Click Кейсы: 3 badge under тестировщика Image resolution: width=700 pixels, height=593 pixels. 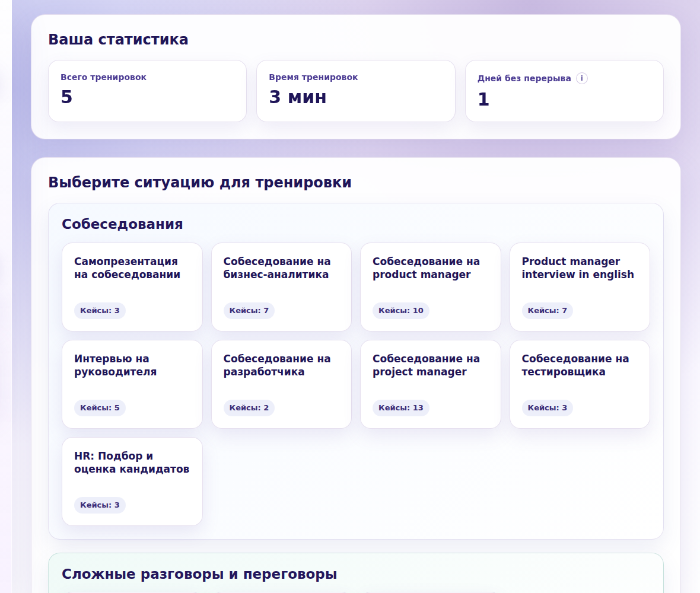pyautogui.click(x=548, y=408)
